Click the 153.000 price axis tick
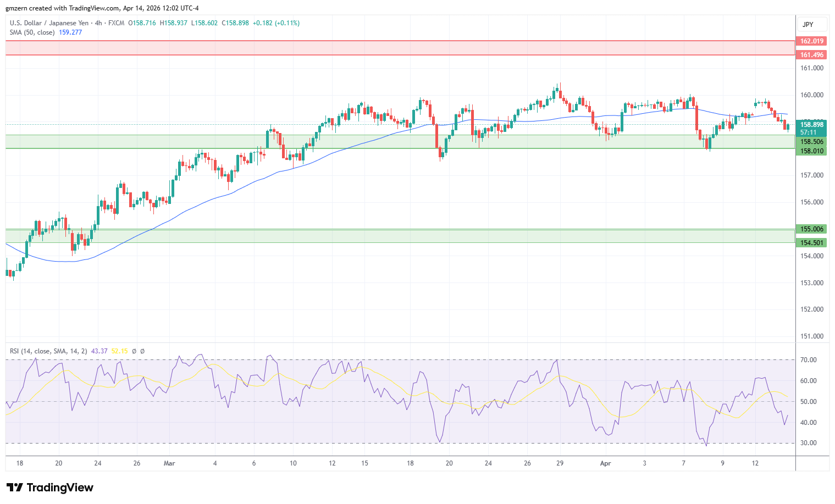The image size is (835, 504). [812, 283]
